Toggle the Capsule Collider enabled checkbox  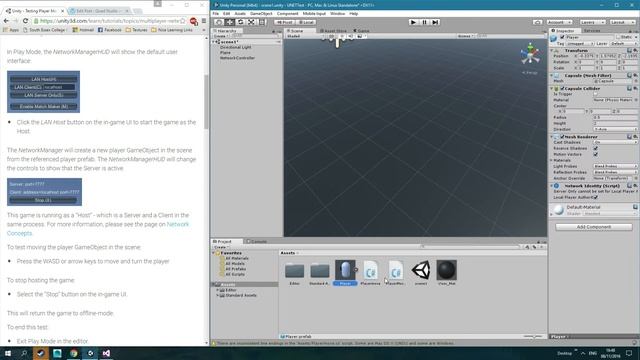[562, 88]
